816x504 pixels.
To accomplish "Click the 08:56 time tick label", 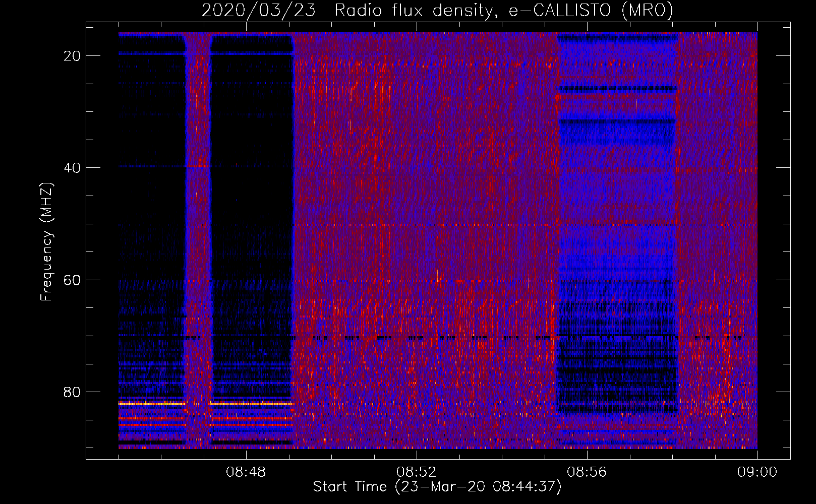I will [587, 472].
